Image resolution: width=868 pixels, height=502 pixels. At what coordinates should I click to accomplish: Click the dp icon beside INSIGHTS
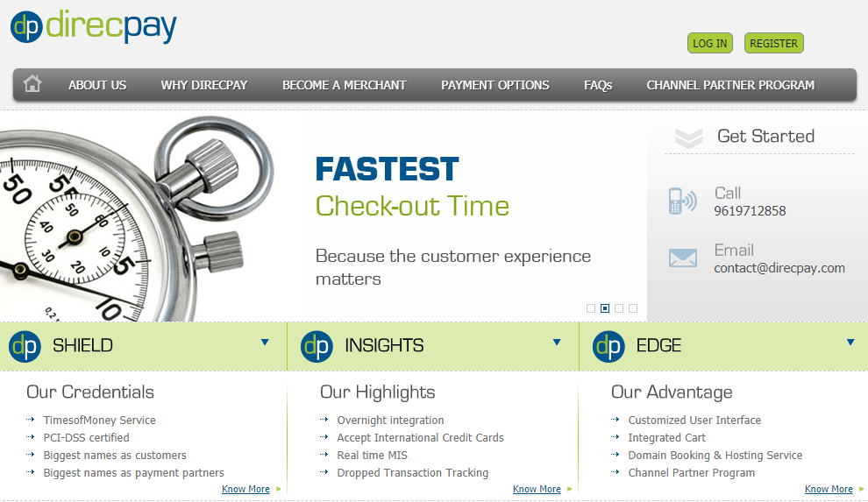(x=317, y=347)
